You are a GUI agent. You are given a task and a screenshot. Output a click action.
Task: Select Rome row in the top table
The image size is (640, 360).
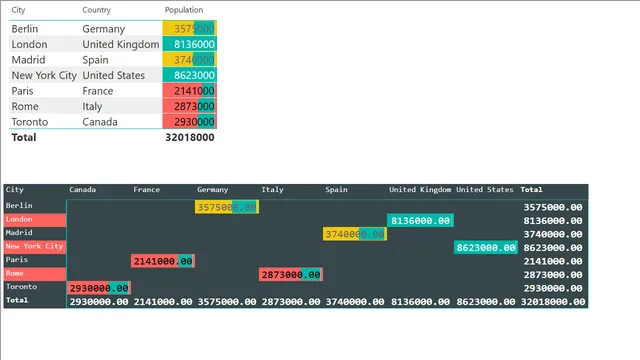[x=25, y=107]
